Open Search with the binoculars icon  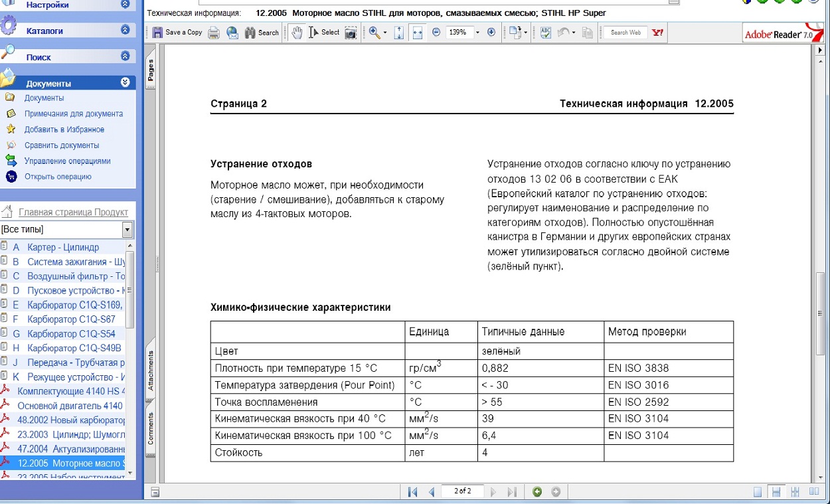262,32
